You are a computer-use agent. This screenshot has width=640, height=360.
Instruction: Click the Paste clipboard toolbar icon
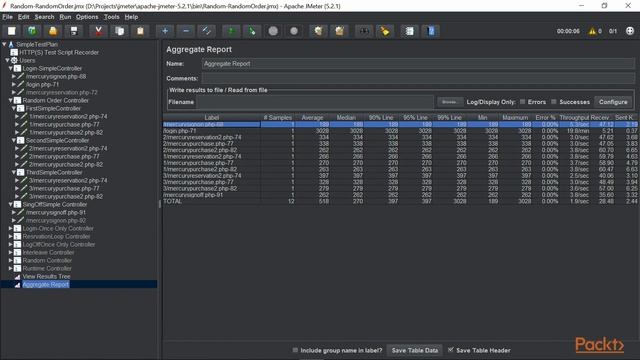tap(140, 31)
